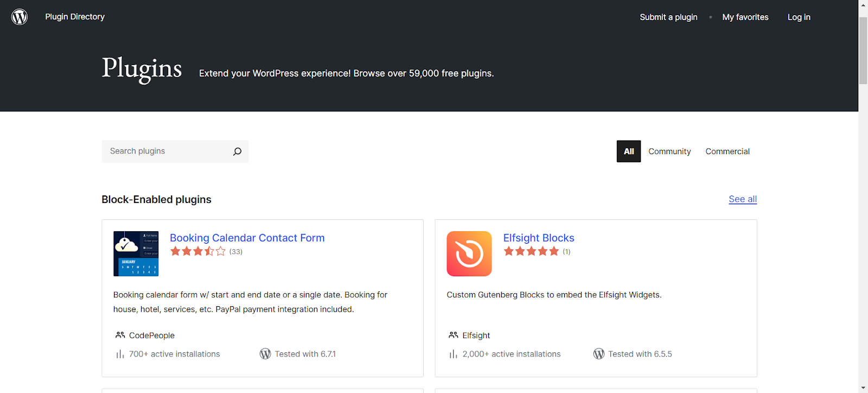
Task: Open the Booking Calendar Contact Form plugin icon
Action: [136, 253]
